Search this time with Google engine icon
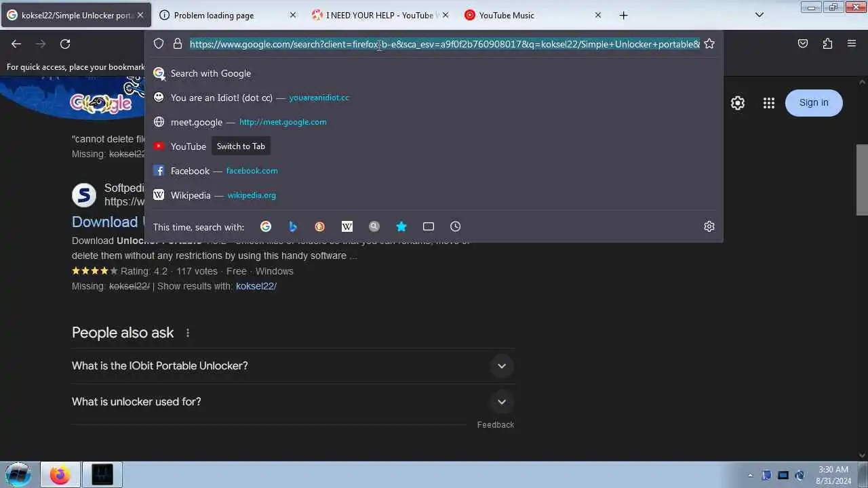868x488 pixels. (266, 226)
